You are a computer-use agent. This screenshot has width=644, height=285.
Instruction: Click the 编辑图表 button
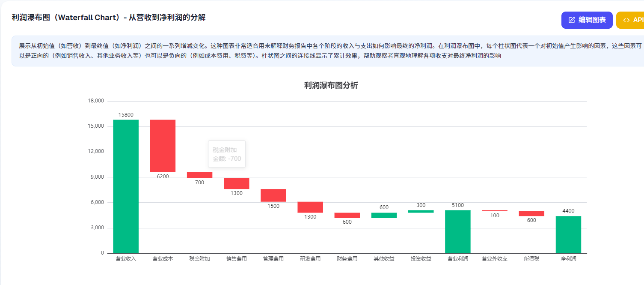(587, 20)
